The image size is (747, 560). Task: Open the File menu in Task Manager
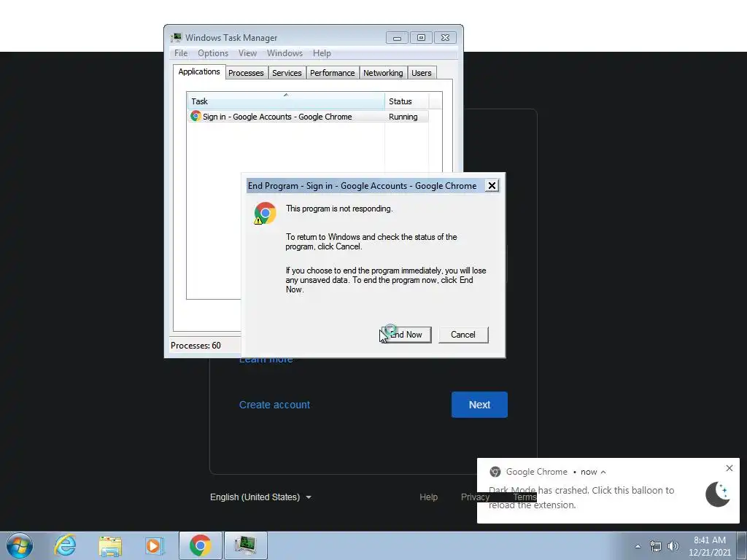[x=181, y=53]
